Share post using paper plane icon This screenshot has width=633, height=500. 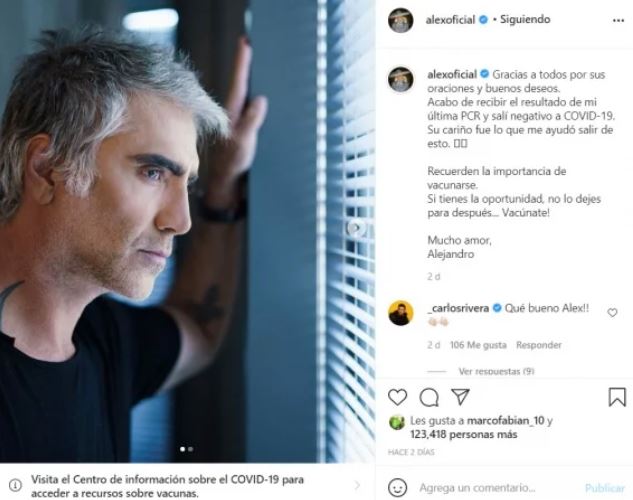point(460,397)
